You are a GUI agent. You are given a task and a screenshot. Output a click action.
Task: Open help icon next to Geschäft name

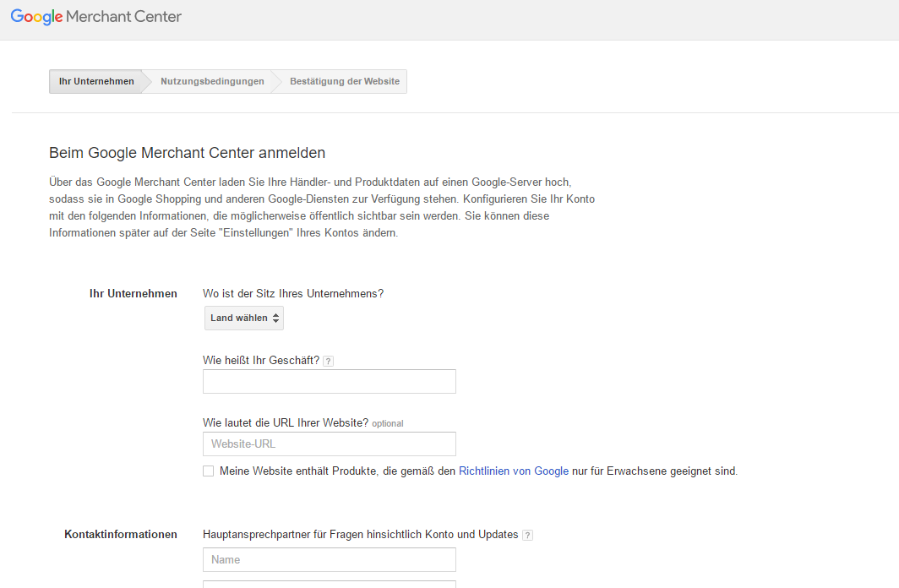point(328,361)
